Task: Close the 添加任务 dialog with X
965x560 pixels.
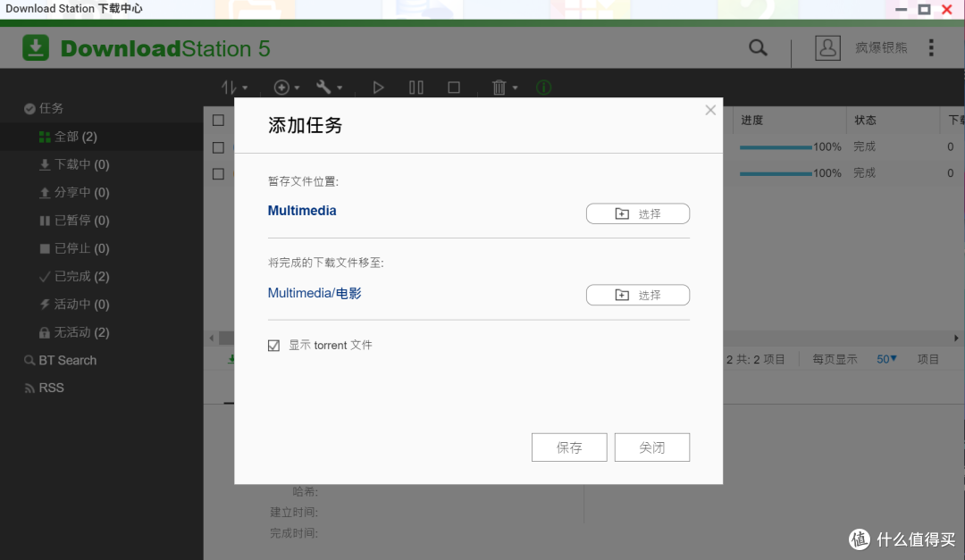Action: pos(710,110)
